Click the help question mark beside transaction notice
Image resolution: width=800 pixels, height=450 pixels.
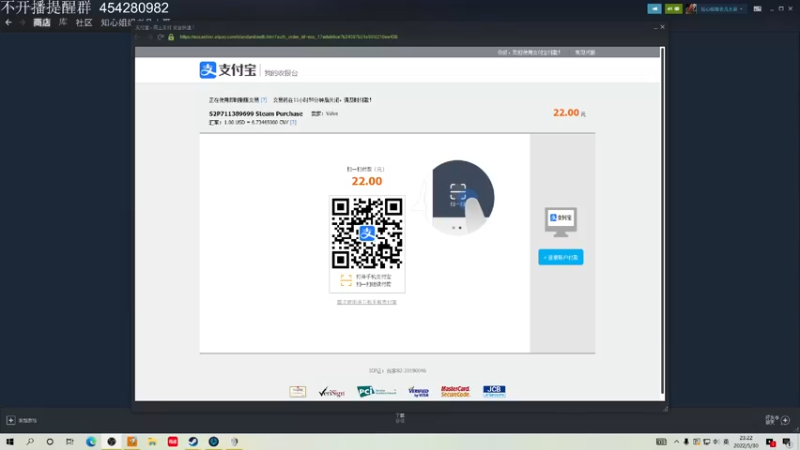pyautogui.click(x=264, y=100)
